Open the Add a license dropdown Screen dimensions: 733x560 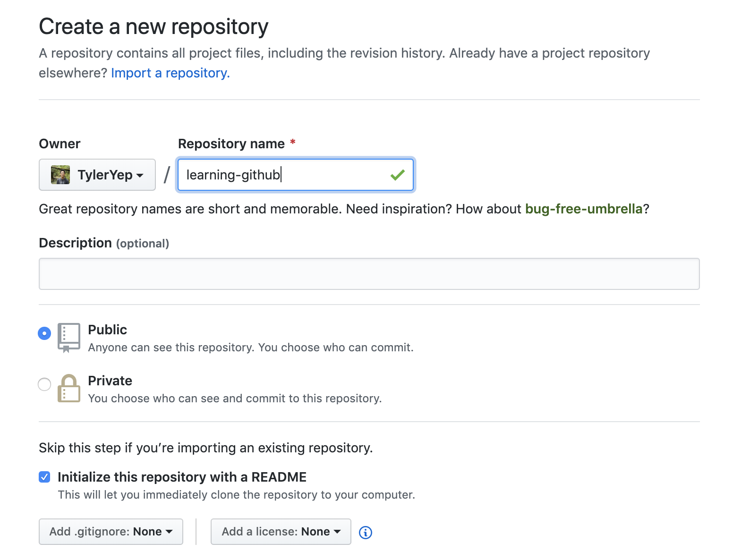pos(281,532)
